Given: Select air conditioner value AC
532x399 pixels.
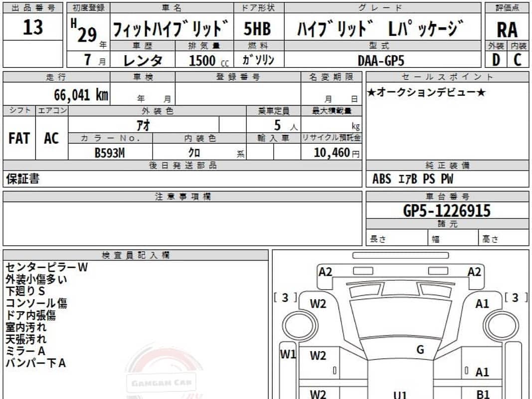Looking at the screenshot, I should pyautogui.click(x=51, y=138).
